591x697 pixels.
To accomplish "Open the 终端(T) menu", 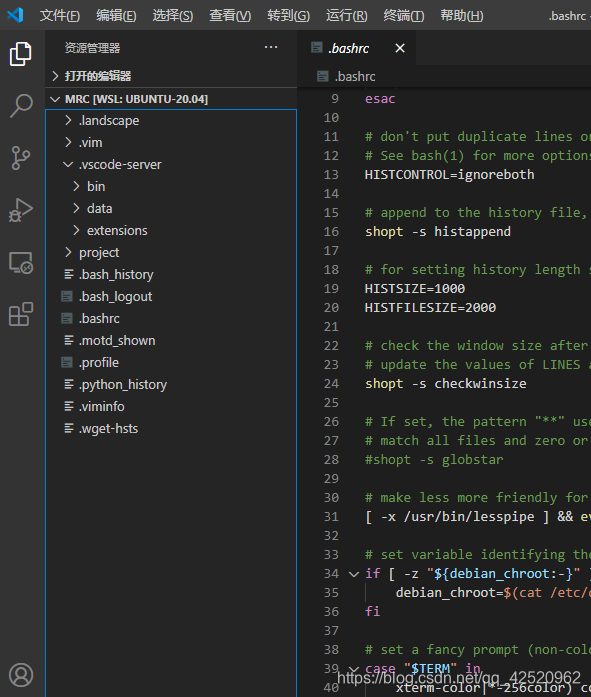I will click(403, 16).
